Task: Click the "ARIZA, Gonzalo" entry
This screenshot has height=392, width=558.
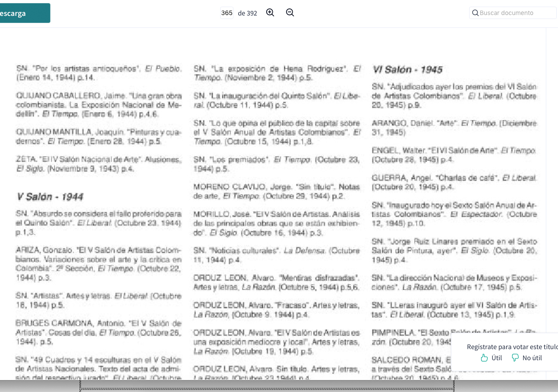Action: [99, 264]
